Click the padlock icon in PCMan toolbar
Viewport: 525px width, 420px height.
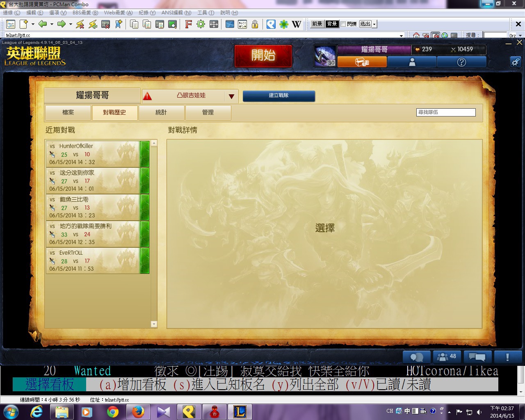(x=255, y=24)
